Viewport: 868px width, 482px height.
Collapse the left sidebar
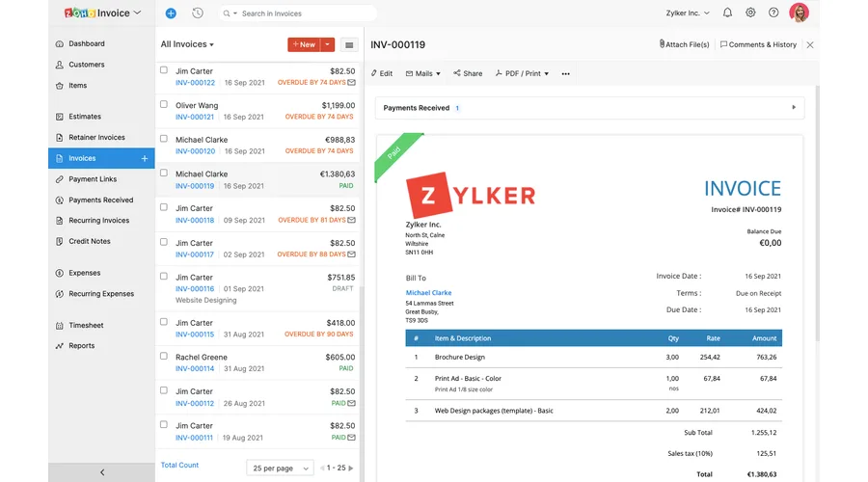102,472
